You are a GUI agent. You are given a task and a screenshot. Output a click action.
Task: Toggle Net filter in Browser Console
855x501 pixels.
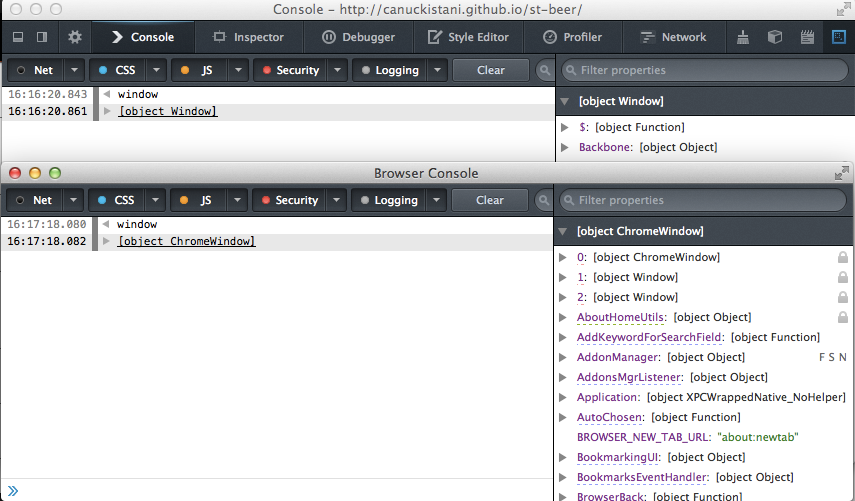pos(34,200)
